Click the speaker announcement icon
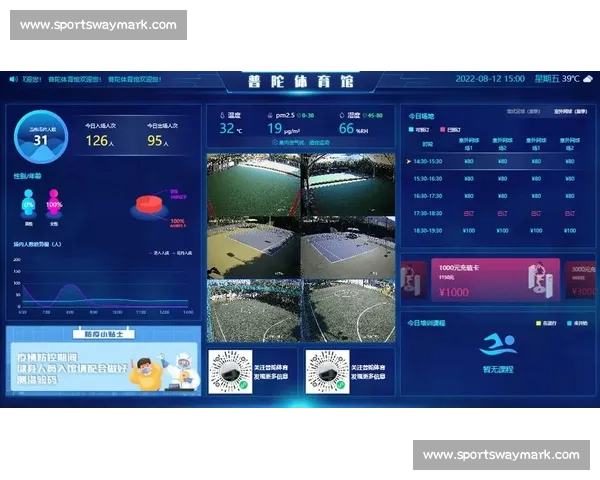 pyautogui.click(x=12, y=78)
